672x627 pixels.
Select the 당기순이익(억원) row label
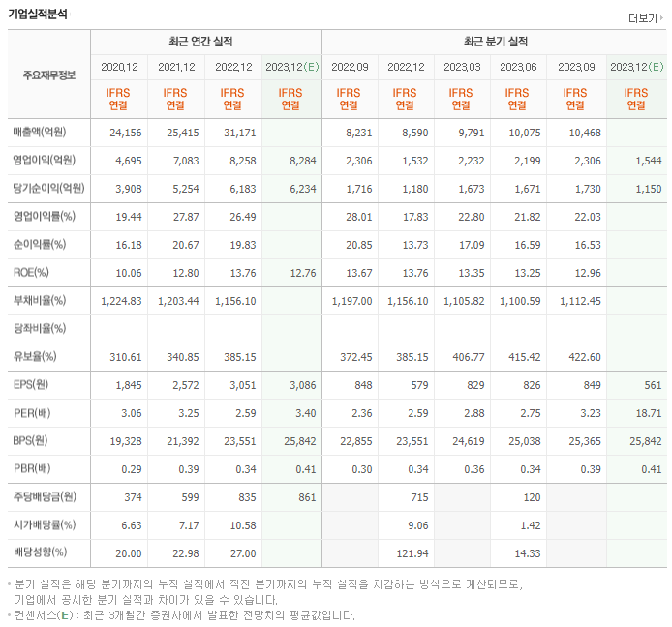point(48,188)
